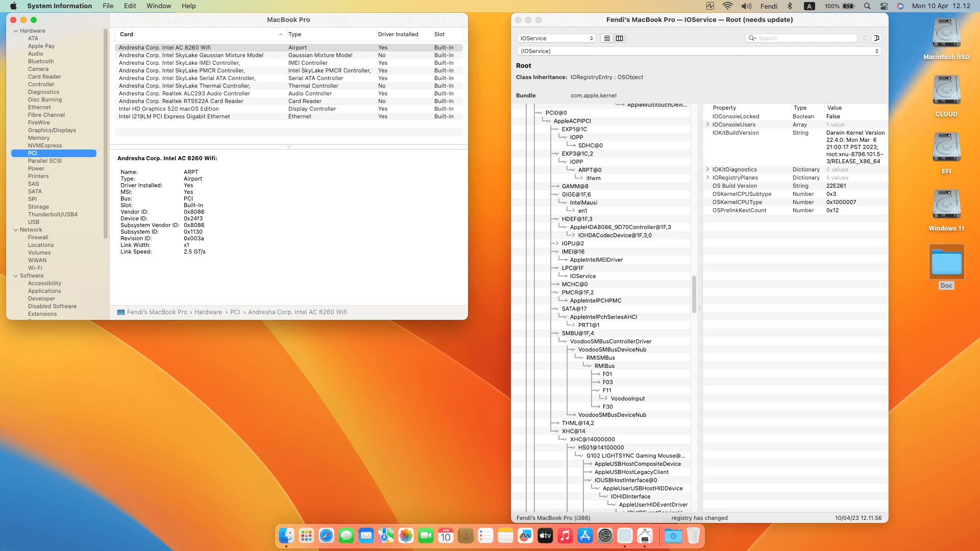Viewport: 980px width, 551px height.
Task: Open Calendar from the Dock
Action: (x=446, y=535)
